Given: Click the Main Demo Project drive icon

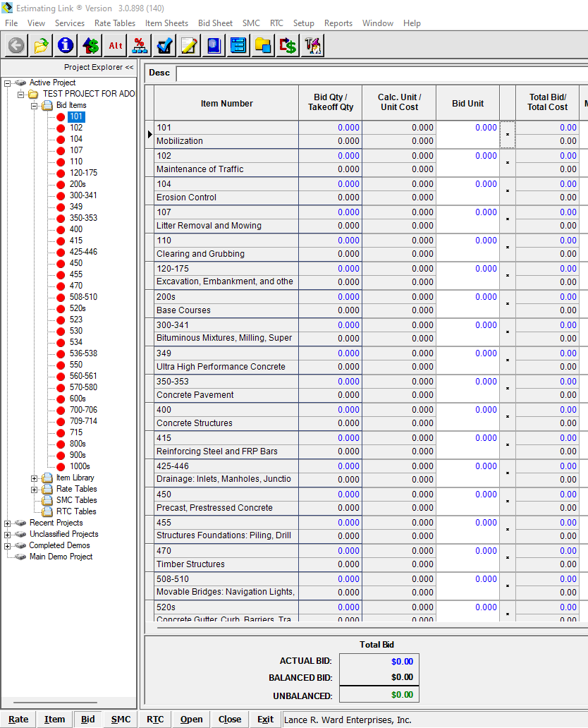Looking at the screenshot, I should click(20, 557).
